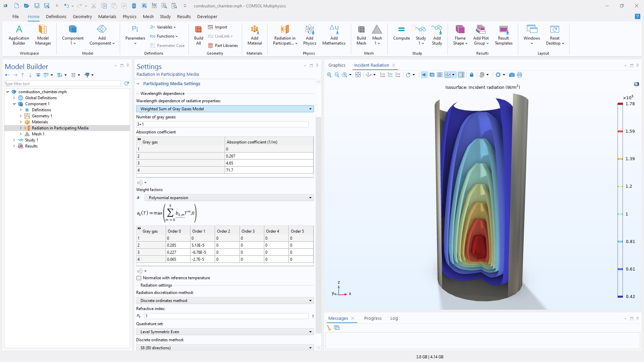Expand the Study 1 tree node
The height and width of the screenshot is (362, 644).
tap(14, 140)
